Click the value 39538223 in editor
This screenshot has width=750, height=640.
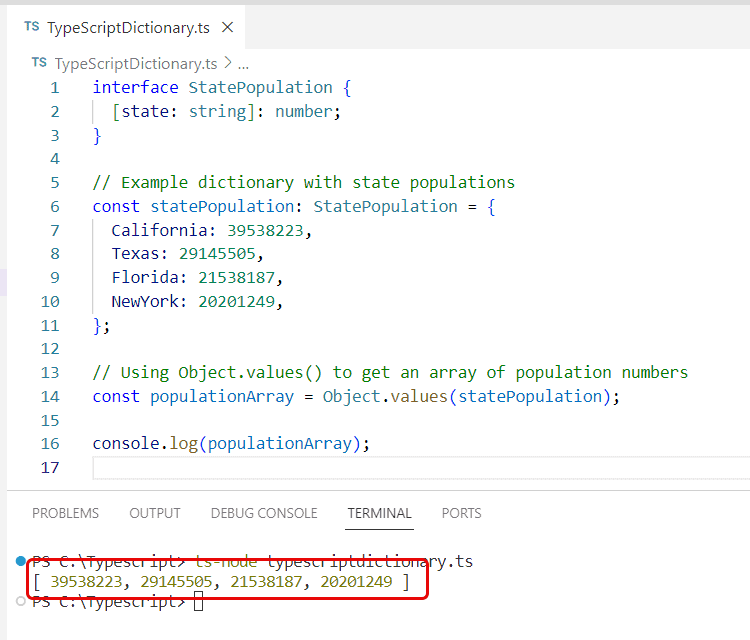pyautogui.click(x=265, y=231)
